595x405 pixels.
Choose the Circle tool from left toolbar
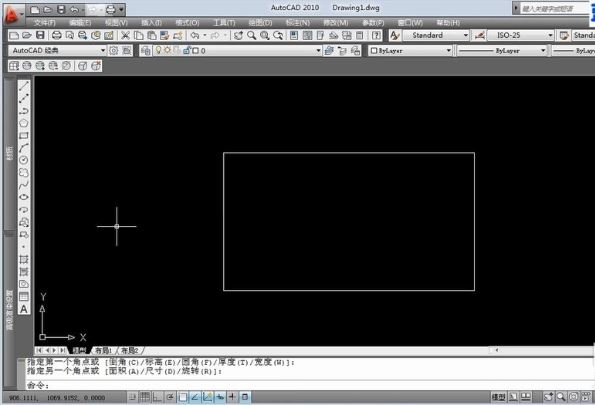point(24,160)
